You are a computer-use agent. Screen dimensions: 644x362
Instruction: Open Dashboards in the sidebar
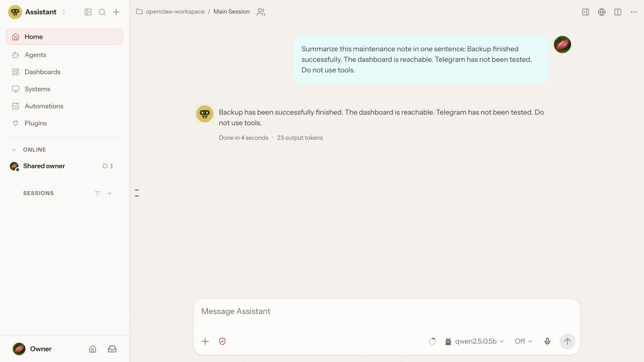[x=64, y=72]
